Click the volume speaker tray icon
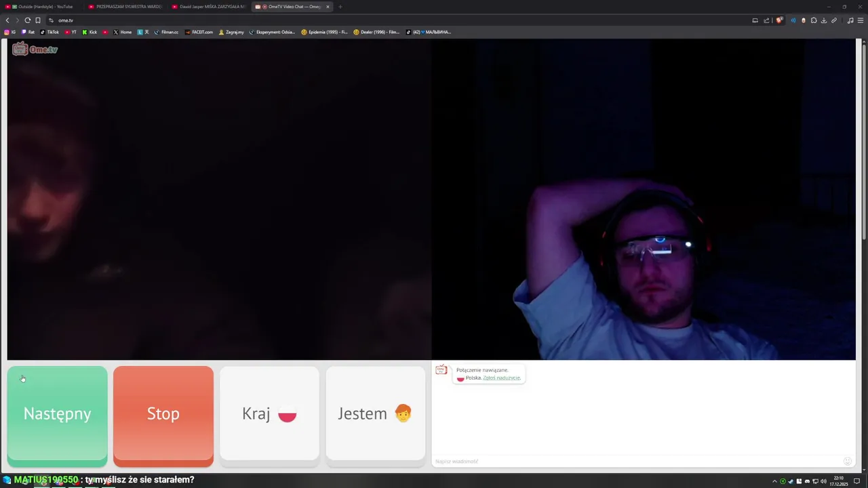Viewport: 868px width, 488px height. [x=823, y=481]
